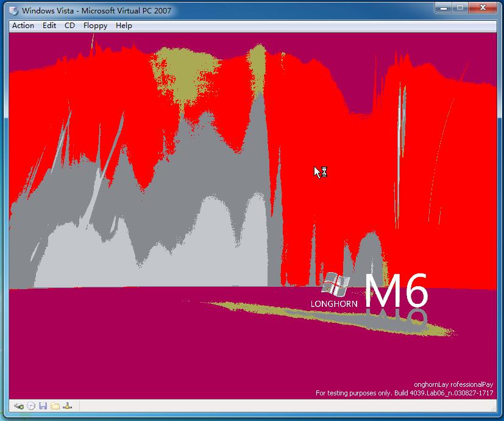This screenshot has width=504, height=421.
Task: Open the CD menu
Action: pyautogui.click(x=69, y=26)
